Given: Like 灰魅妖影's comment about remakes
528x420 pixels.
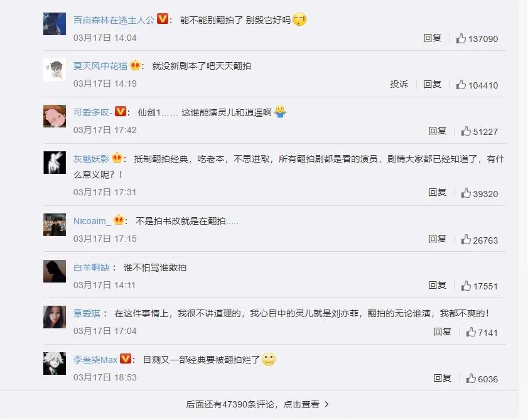Looking at the screenshot, I should [x=479, y=193].
